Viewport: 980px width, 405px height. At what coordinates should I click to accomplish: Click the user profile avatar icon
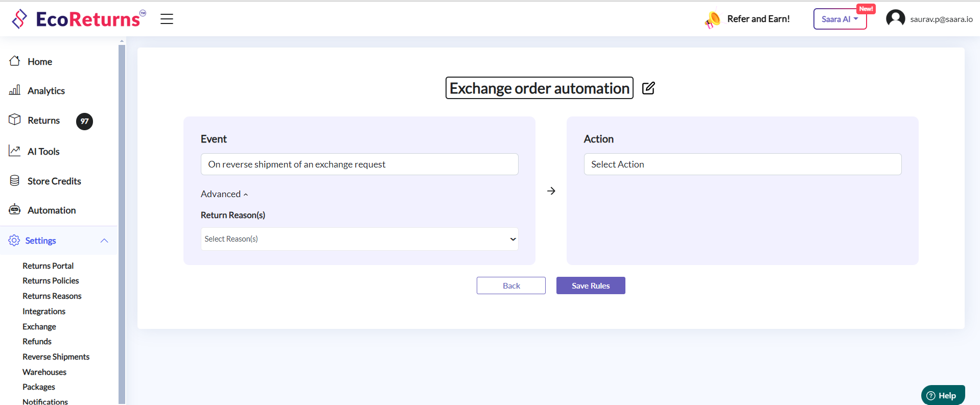895,19
